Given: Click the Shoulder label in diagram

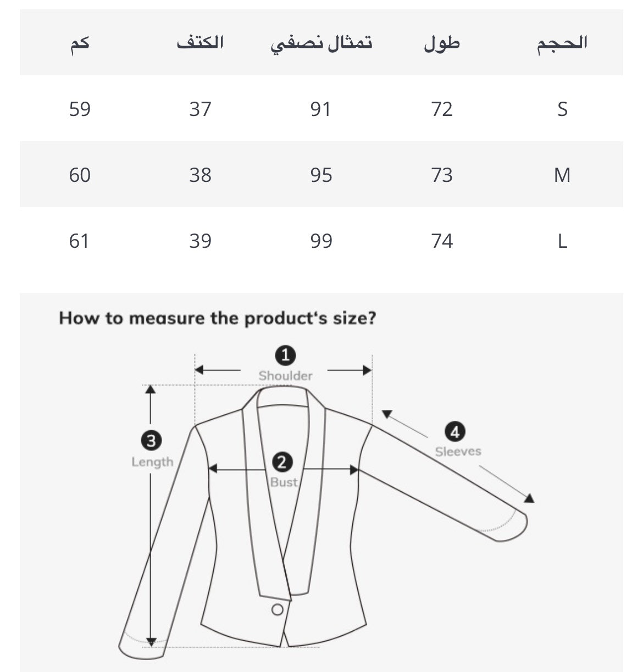Looking at the screenshot, I should coord(285,376).
